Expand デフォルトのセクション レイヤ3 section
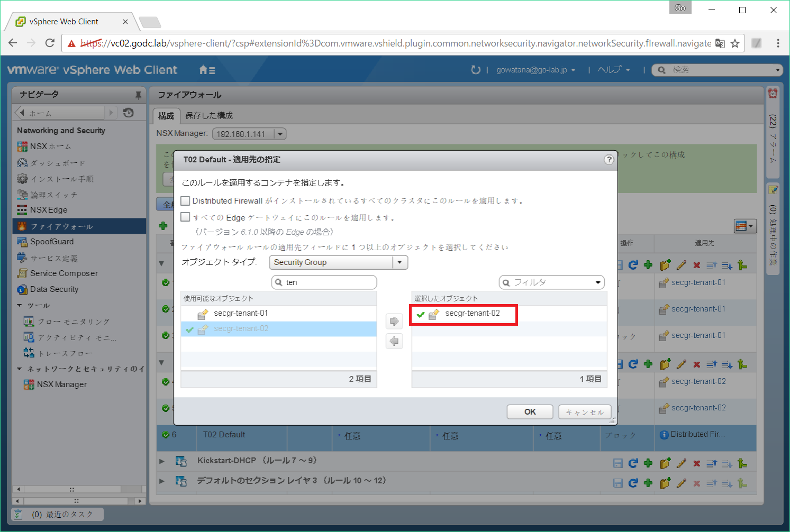The height and width of the screenshot is (532, 790). point(162,481)
